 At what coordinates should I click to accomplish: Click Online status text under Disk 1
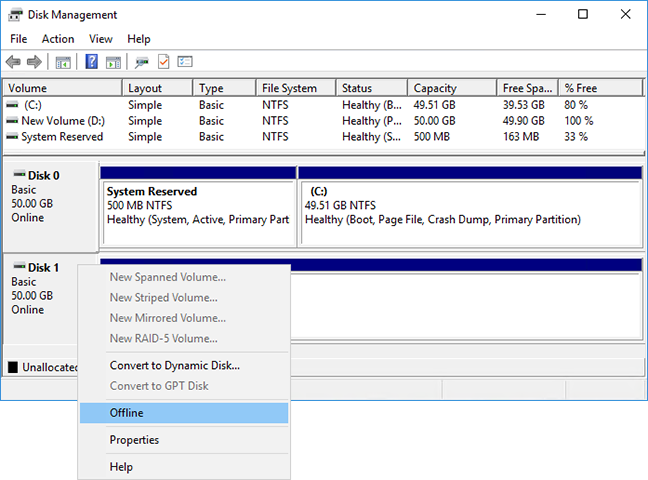point(28,310)
